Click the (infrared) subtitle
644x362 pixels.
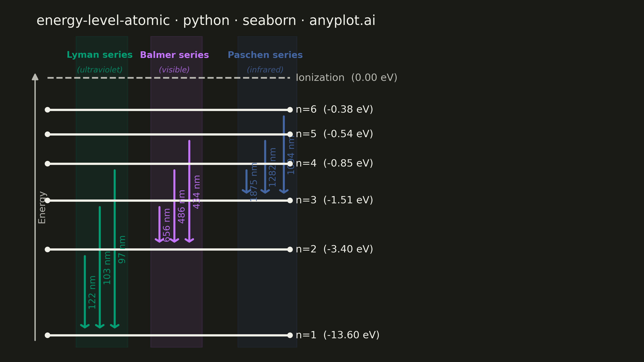265,70
